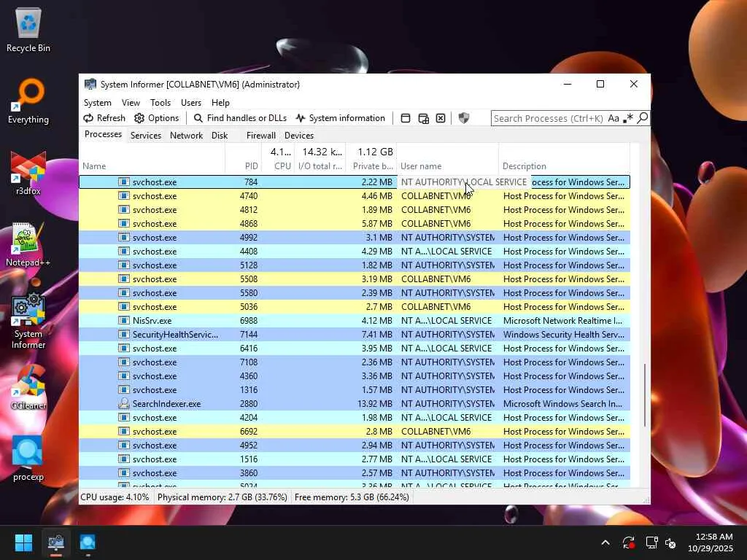The width and height of the screenshot is (747, 560).
Task: Click icon of svchost.exe PID 5508
Action: pos(124,279)
